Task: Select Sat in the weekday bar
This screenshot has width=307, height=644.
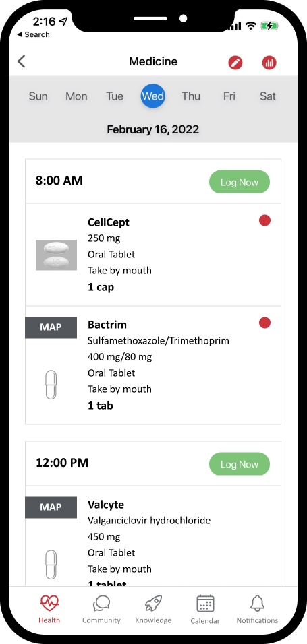Action: (x=267, y=96)
